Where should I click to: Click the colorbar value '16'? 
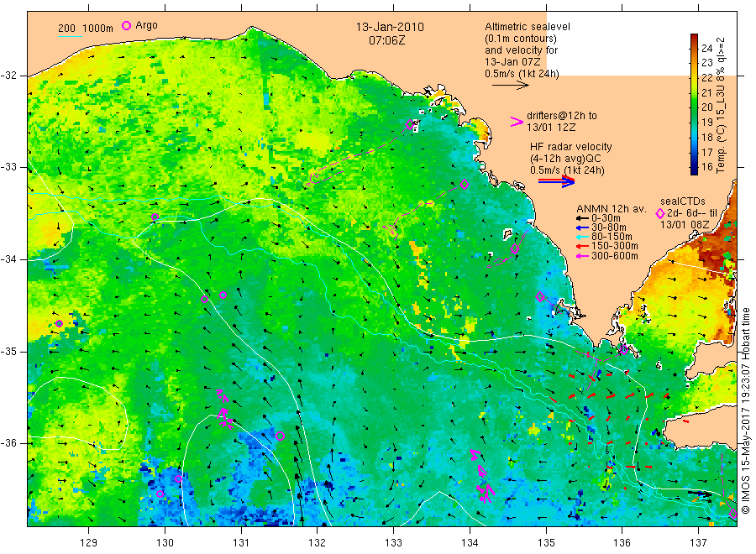[706, 167]
